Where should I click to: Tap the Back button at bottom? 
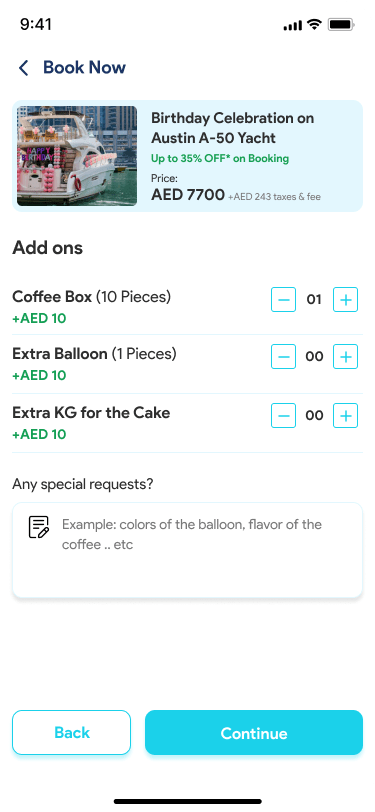(71, 732)
